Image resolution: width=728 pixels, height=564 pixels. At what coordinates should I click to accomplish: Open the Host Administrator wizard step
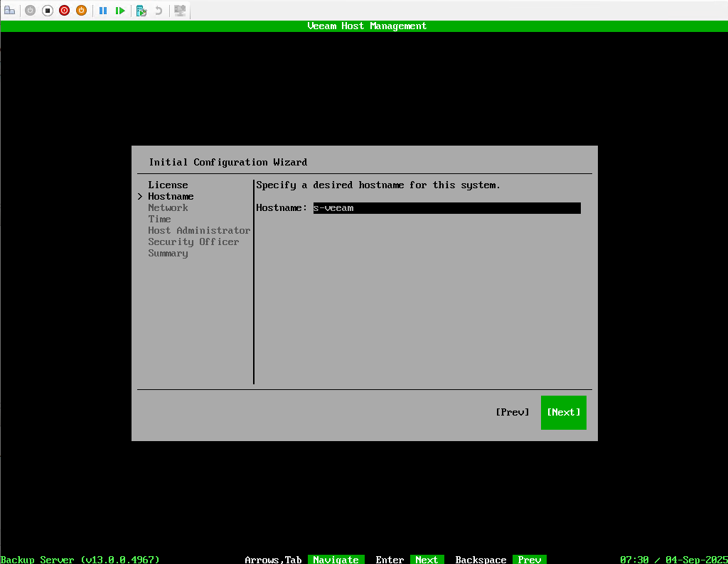(199, 230)
